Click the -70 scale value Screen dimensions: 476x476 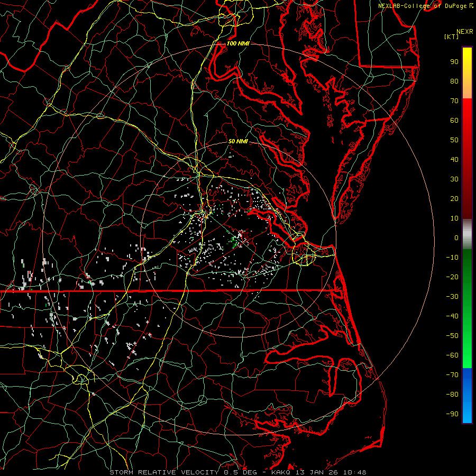click(x=452, y=375)
